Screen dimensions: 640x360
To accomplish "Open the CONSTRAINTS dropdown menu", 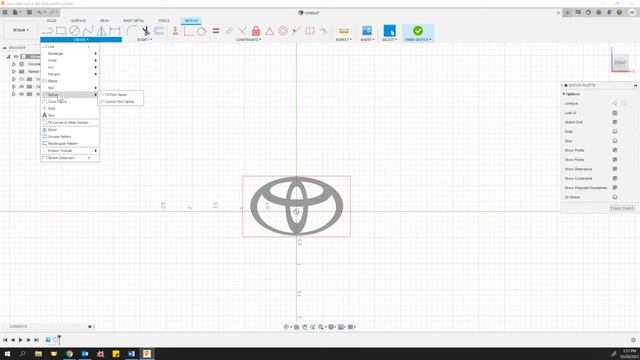I will click(x=248, y=40).
